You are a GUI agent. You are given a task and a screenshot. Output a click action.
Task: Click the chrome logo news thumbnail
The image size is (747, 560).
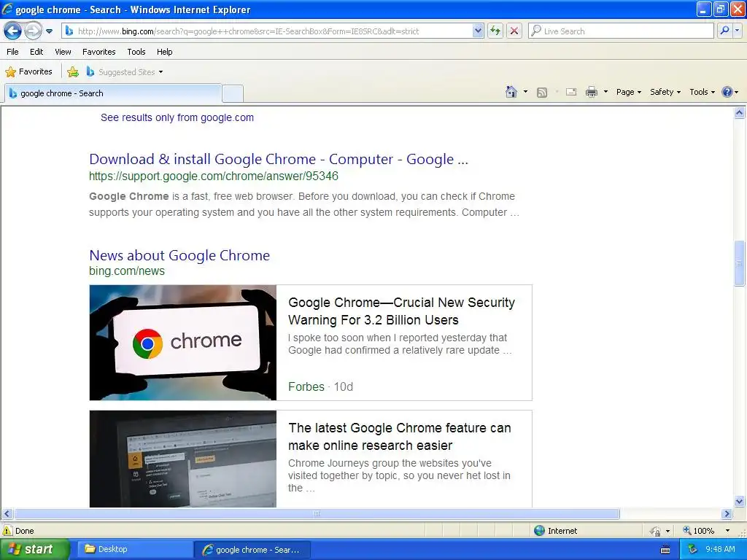183,343
